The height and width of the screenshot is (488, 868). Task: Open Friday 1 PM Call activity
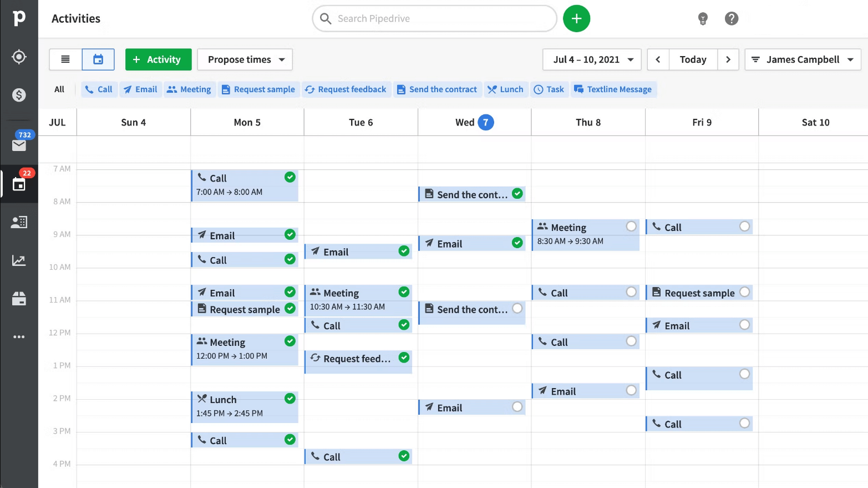click(699, 379)
